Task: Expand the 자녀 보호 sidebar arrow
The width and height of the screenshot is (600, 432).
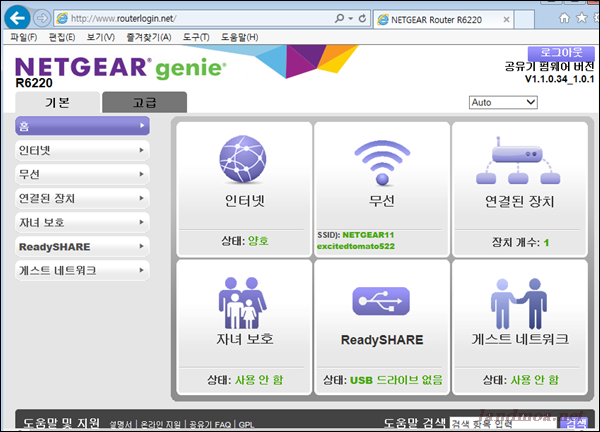Action: coord(142,222)
